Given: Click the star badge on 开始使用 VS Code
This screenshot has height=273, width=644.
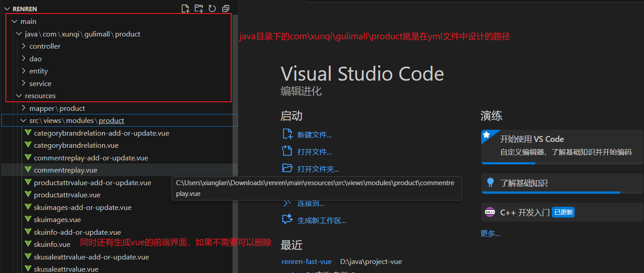Looking at the screenshot, I should tap(486, 135).
